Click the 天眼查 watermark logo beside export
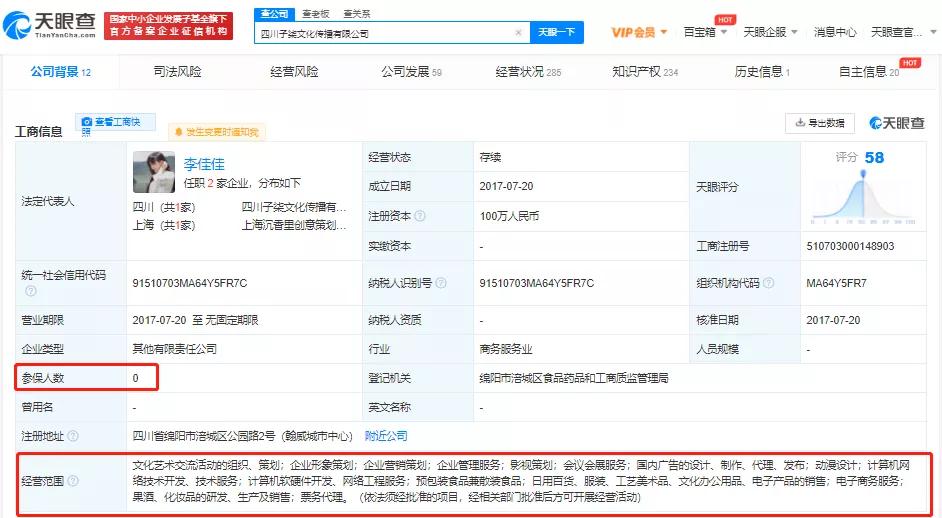 click(x=897, y=123)
